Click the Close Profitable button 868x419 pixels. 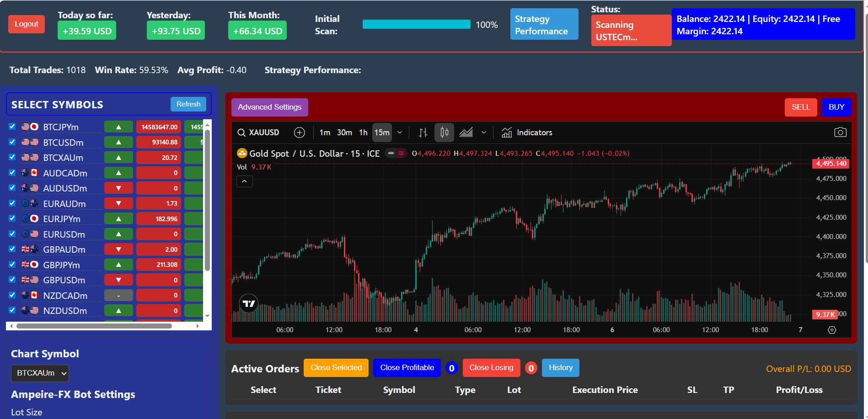click(x=407, y=368)
